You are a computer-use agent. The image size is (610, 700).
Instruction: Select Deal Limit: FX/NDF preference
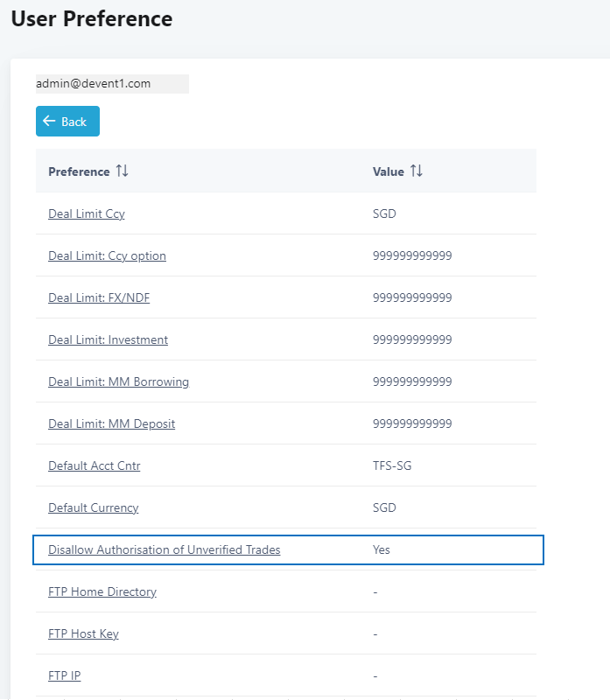[93, 297]
